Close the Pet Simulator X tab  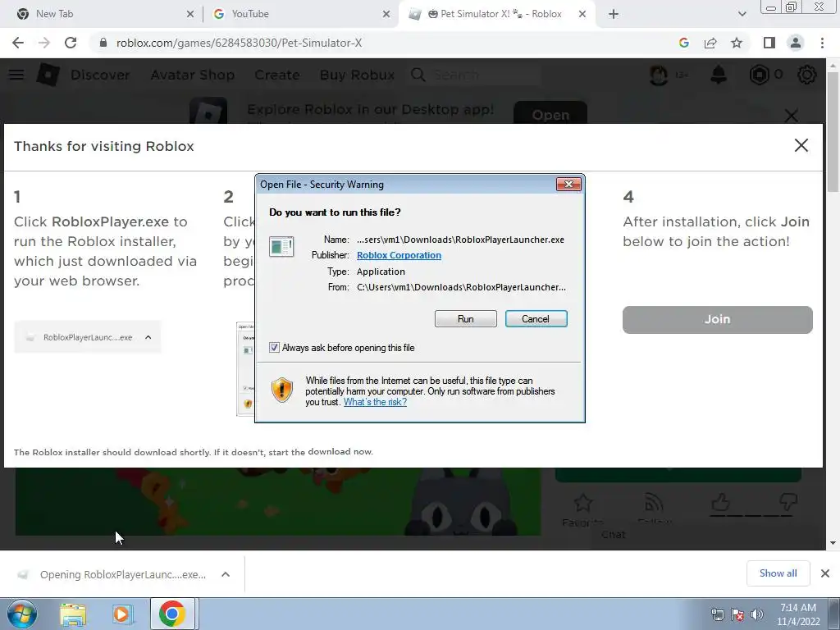(x=582, y=14)
